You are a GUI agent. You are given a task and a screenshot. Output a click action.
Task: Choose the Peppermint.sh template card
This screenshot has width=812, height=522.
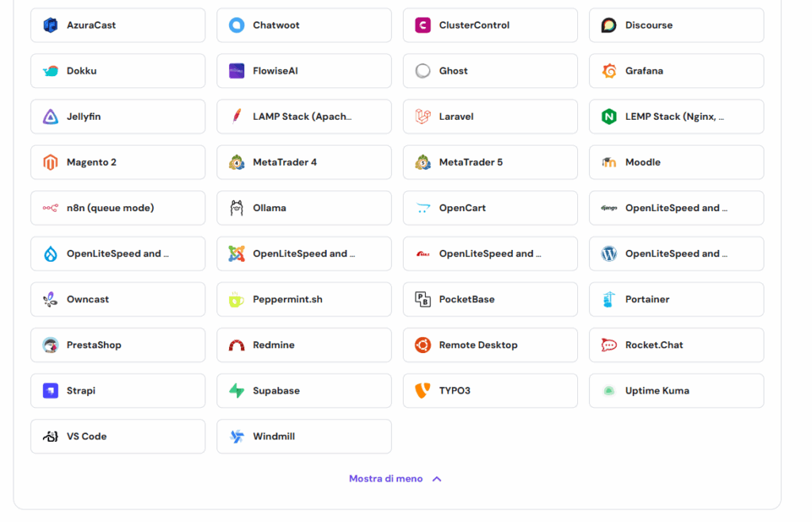(304, 299)
